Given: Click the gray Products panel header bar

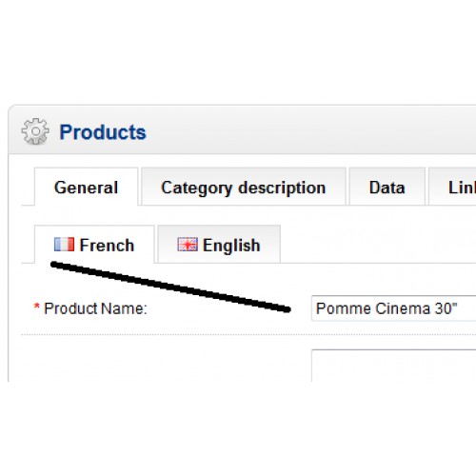Looking at the screenshot, I should tap(242, 129).
